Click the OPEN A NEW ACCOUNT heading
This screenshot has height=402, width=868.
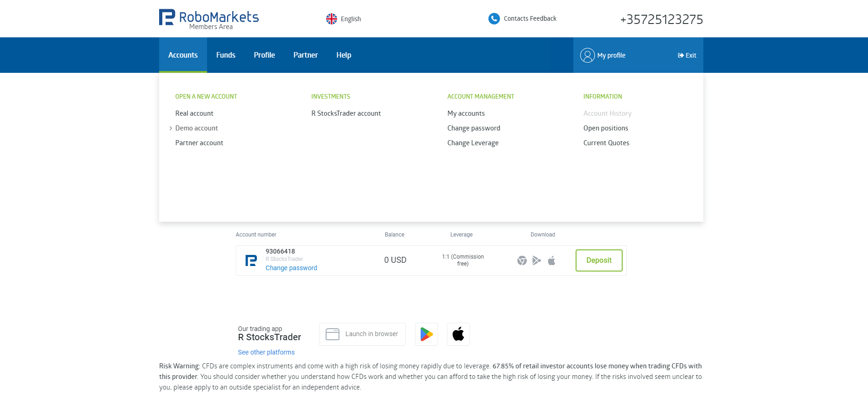[x=206, y=96]
